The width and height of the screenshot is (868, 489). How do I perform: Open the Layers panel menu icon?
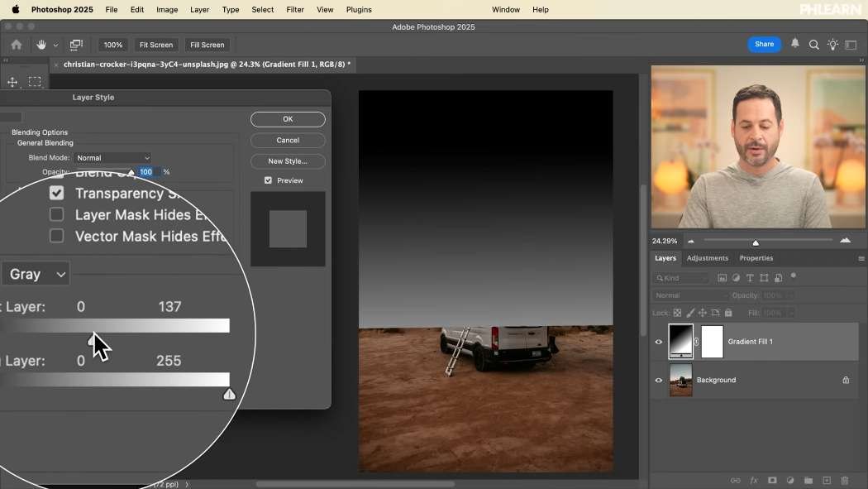pos(861,259)
